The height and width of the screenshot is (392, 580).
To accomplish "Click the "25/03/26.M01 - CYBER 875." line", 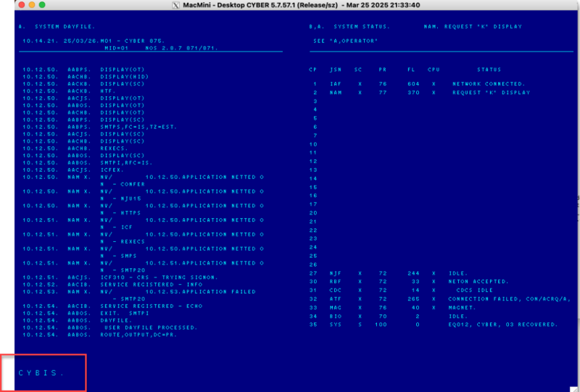I will pos(114,41).
